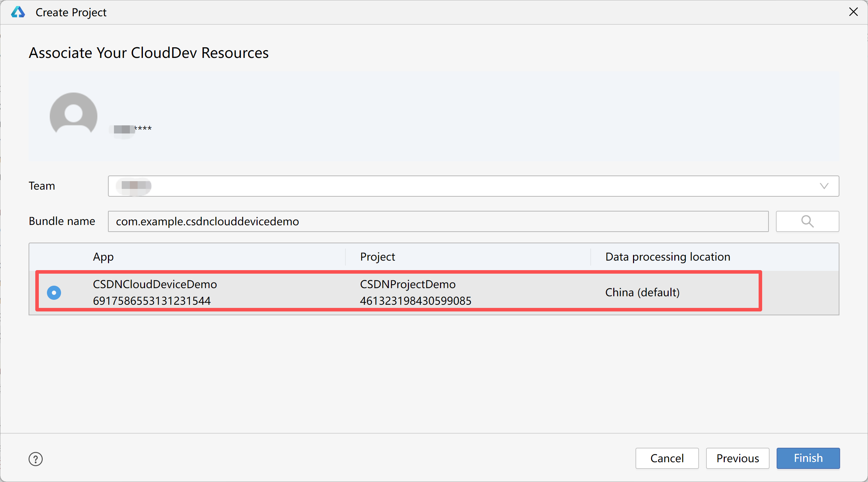Click the help question mark icon
This screenshot has width=868, height=482.
click(36, 459)
